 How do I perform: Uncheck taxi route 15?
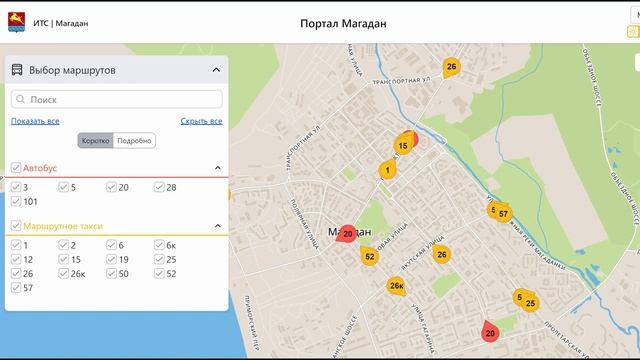click(63, 259)
